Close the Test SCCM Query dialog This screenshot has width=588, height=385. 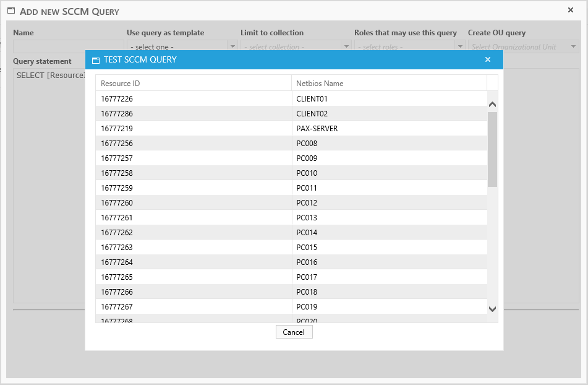tap(488, 59)
